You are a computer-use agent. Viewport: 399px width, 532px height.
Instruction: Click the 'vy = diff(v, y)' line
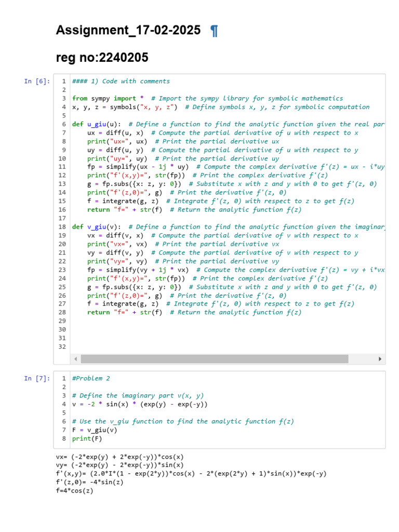222,252
